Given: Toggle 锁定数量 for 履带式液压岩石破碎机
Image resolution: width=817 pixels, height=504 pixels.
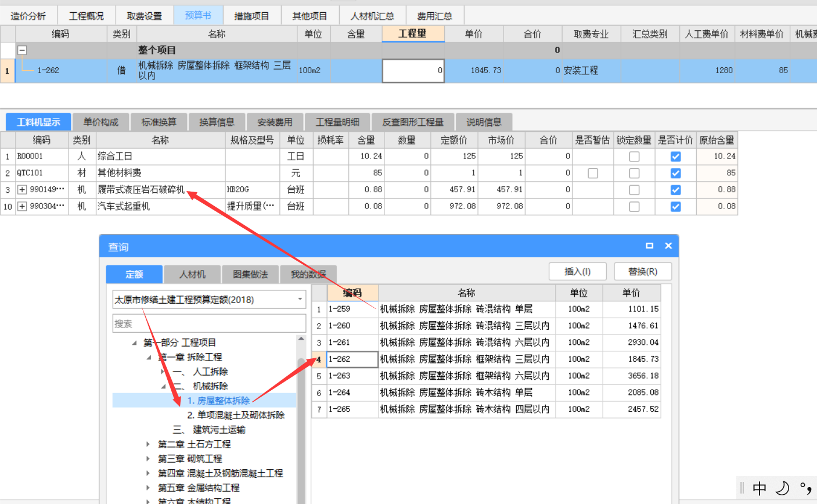Looking at the screenshot, I should tap(634, 190).
